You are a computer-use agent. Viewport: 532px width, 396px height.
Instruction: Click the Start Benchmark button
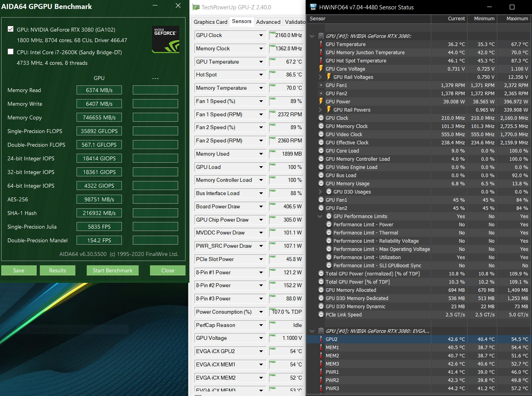coord(112,270)
